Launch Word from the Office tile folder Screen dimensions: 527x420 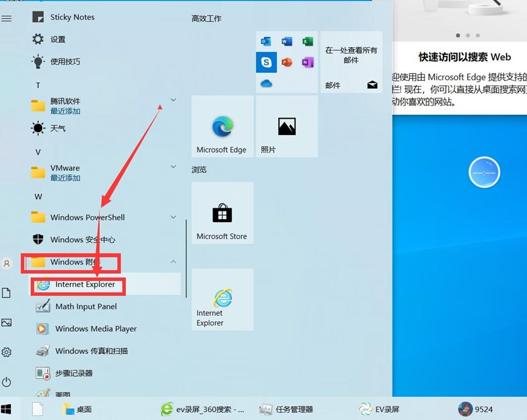click(x=287, y=41)
